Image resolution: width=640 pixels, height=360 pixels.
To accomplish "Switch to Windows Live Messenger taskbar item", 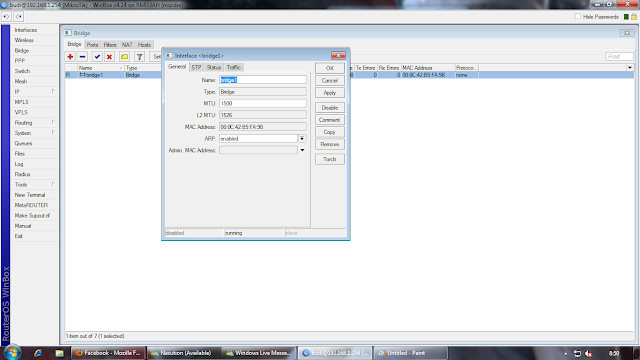I will [260, 353].
